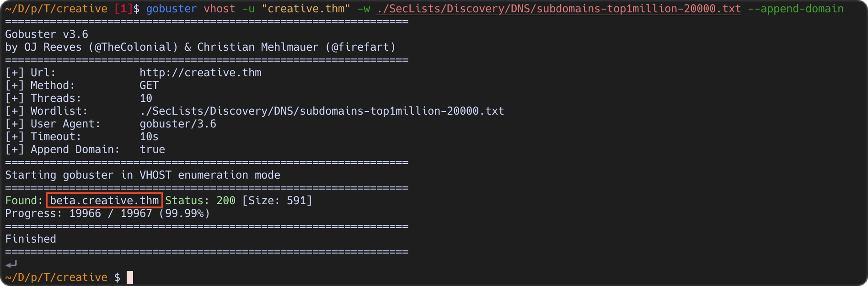868x286 pixels.
Task: Click the underlined SecLists wordlist path in command
Action: [x=558, y=9]
